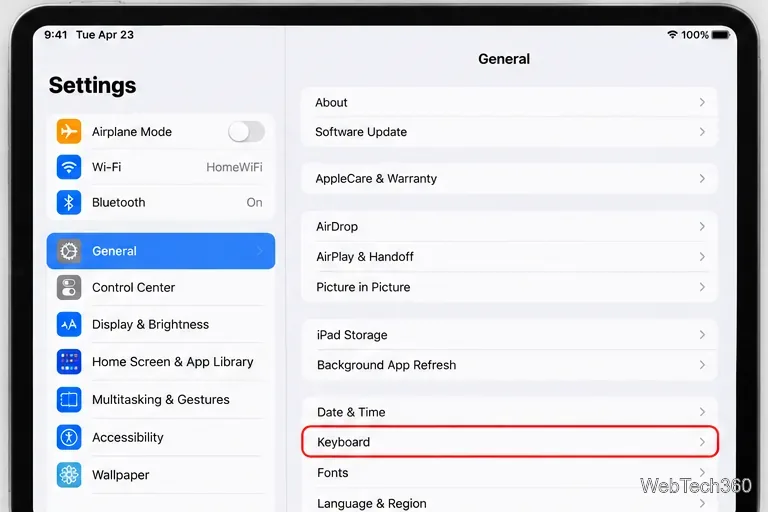This screenshot has height=512, width=768.
Task: Tap the Keyboard row chevron
Action: pos(702,442)
